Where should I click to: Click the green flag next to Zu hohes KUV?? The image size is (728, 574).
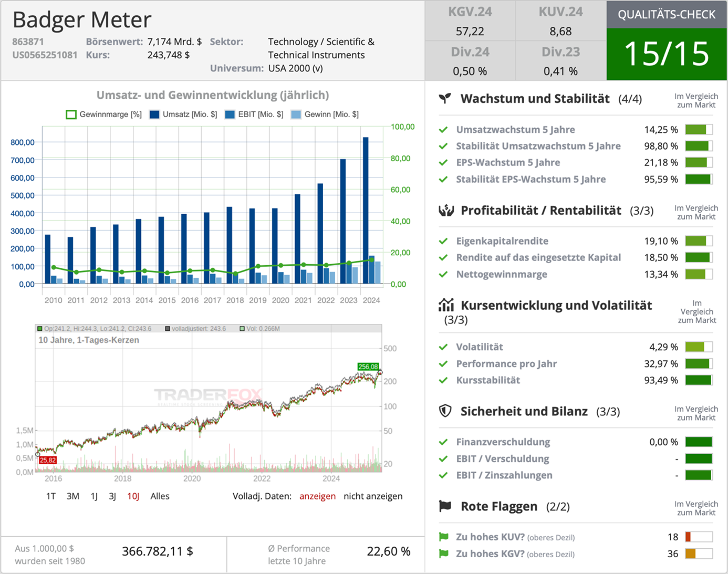444,537
